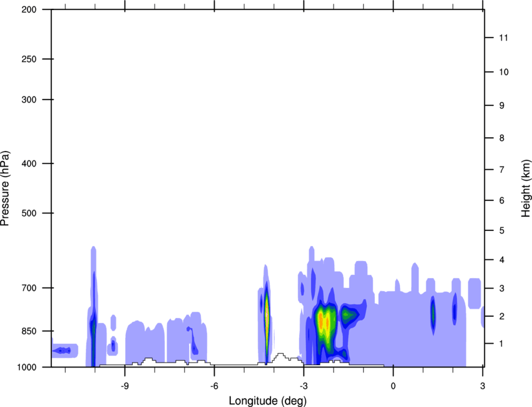Select the 1000 pressure tick label
This screenshot has height=407, width=532.
coord(26,367)
